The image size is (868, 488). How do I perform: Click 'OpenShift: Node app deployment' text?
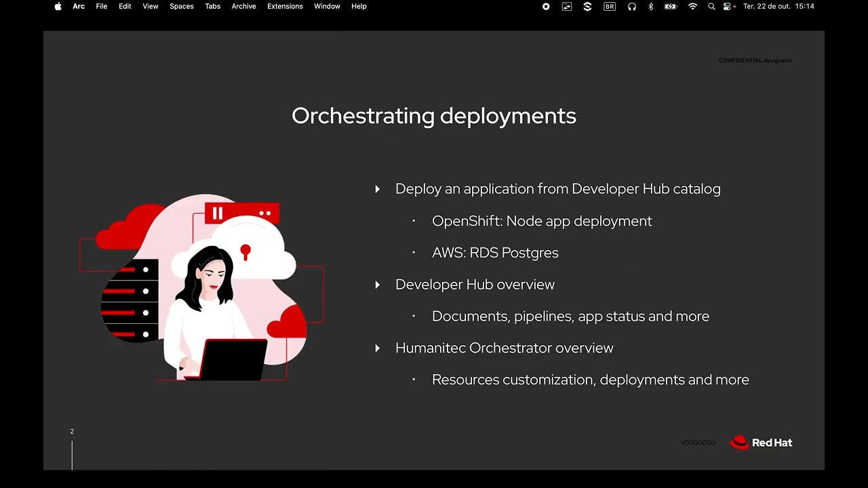(x=542, y=221)
